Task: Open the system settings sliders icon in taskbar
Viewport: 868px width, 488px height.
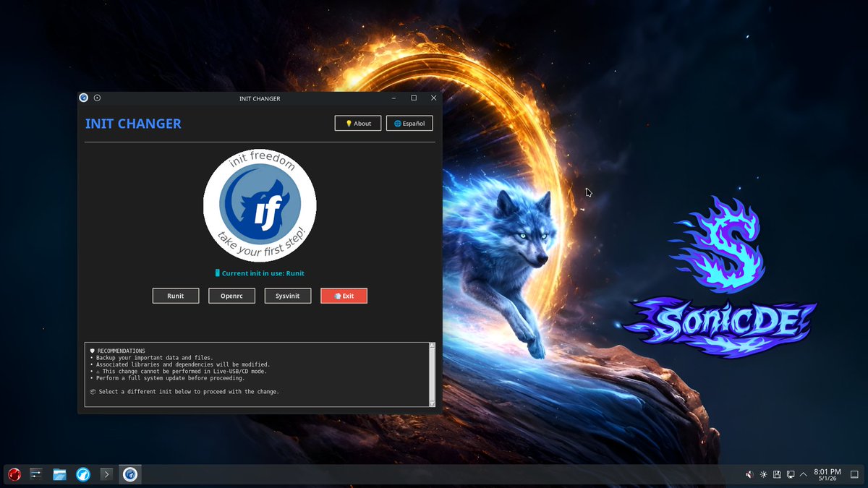Action: pyautogui.click(x=36, y=474)
